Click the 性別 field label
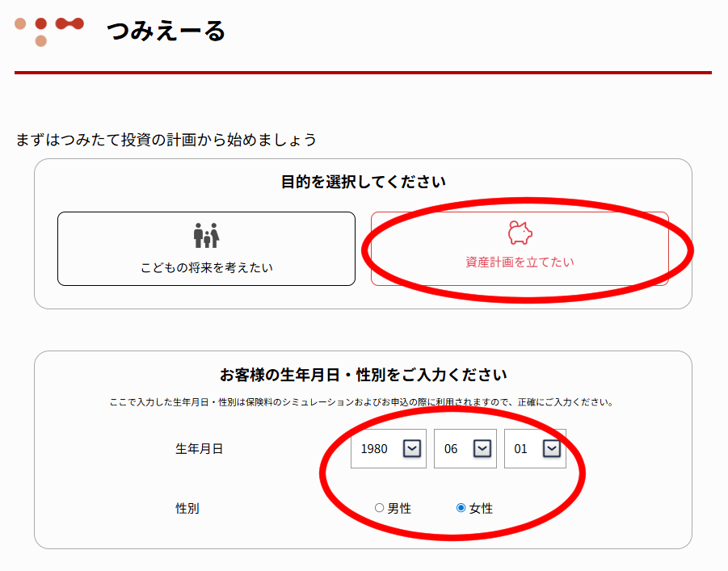The width and height of the screenshot is (728, 571). 187,508
